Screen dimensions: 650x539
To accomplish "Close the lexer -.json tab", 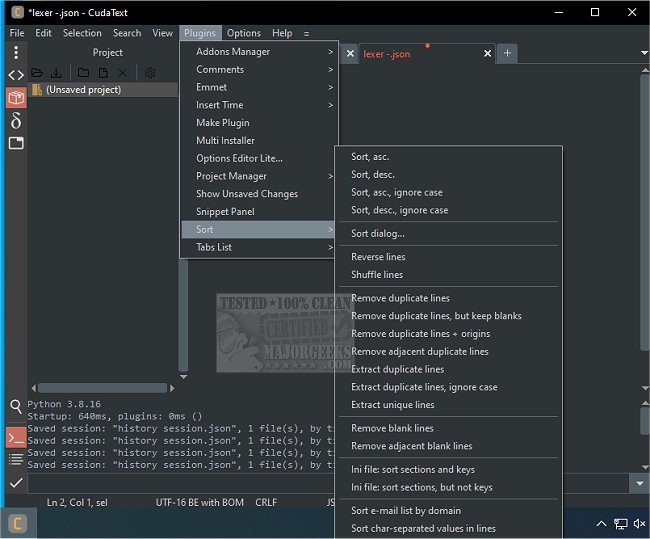I will tap(487, 54).
